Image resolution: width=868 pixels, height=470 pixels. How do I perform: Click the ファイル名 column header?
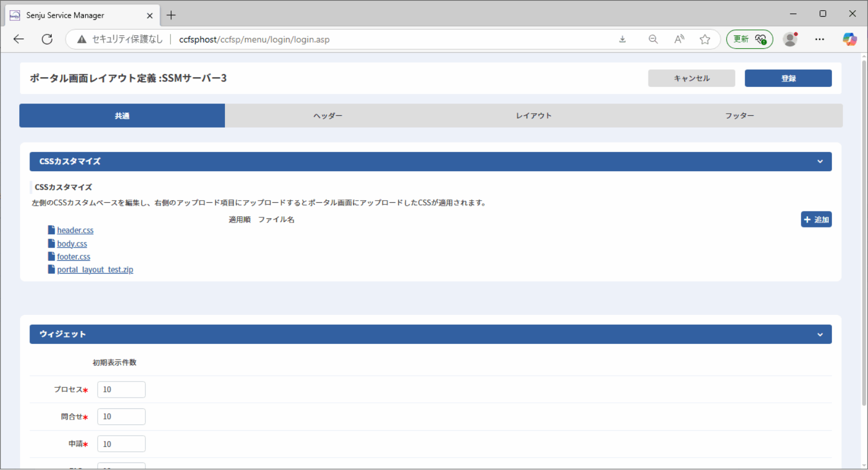276,219
